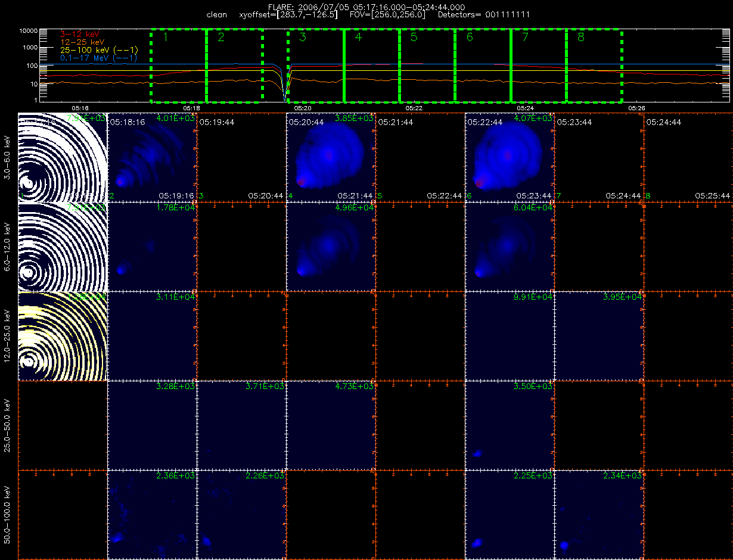Screen dimensions: 733x560
Task: Click the 3.71E+03 peak value
Action: [265, 387]
